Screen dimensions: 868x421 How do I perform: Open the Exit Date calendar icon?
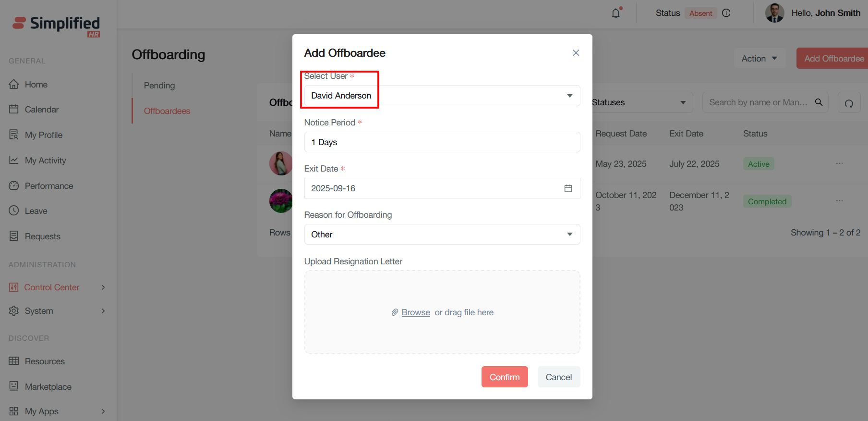(568, 188)
